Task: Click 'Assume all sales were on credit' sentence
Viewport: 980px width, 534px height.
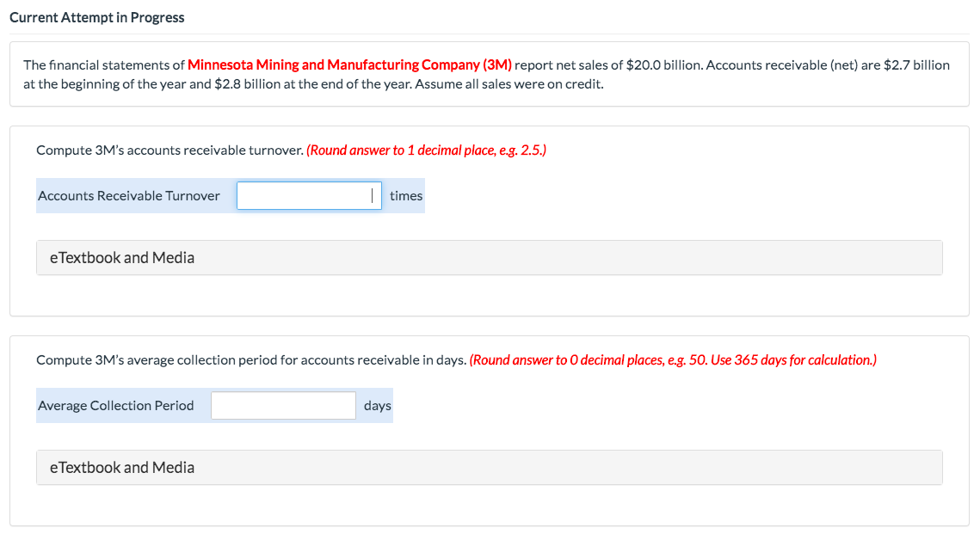Action: [509, 83]
